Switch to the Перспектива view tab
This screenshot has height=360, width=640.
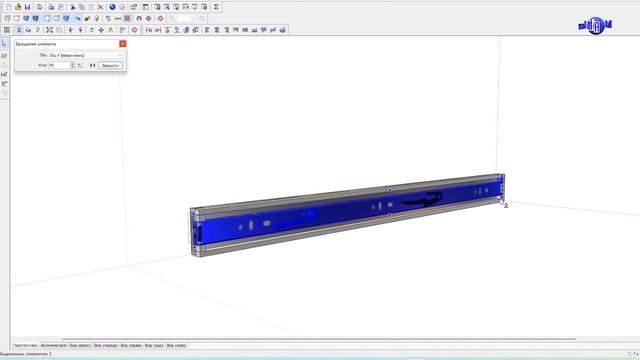25,345
